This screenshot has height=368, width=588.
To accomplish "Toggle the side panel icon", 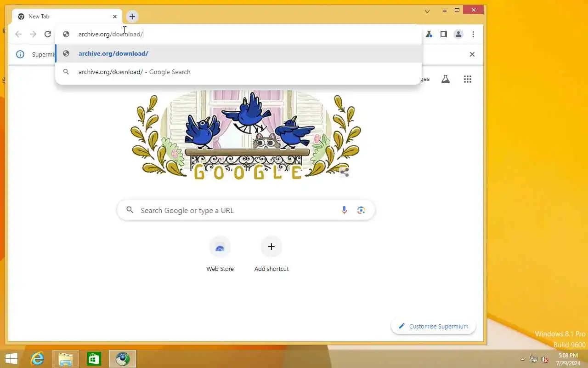I will click(x=444, y=34).
